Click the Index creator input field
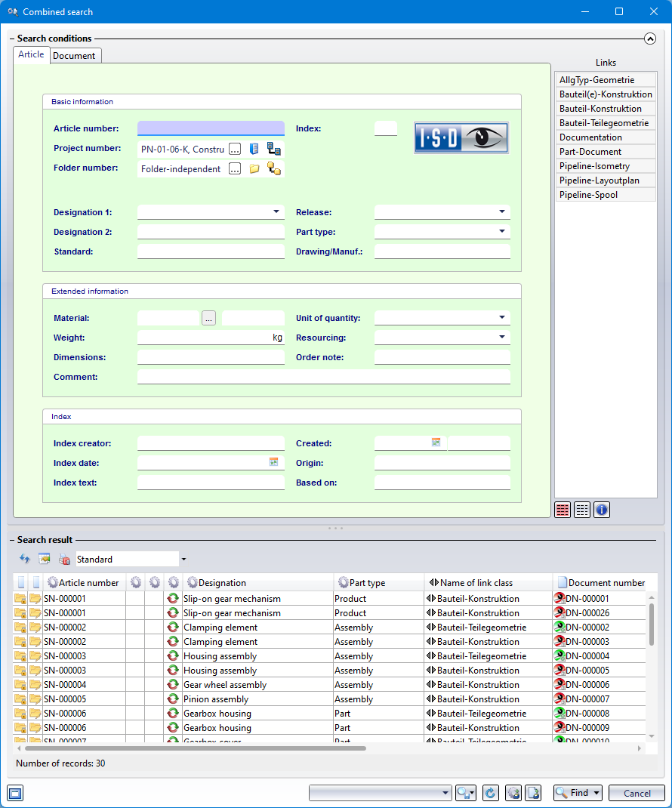The image size is (672, 808). pyautogui.click(x=211, y=443)
